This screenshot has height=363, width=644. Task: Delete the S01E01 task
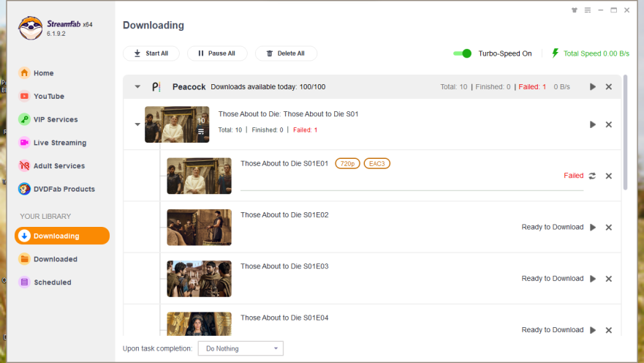(x=609, y=176)
